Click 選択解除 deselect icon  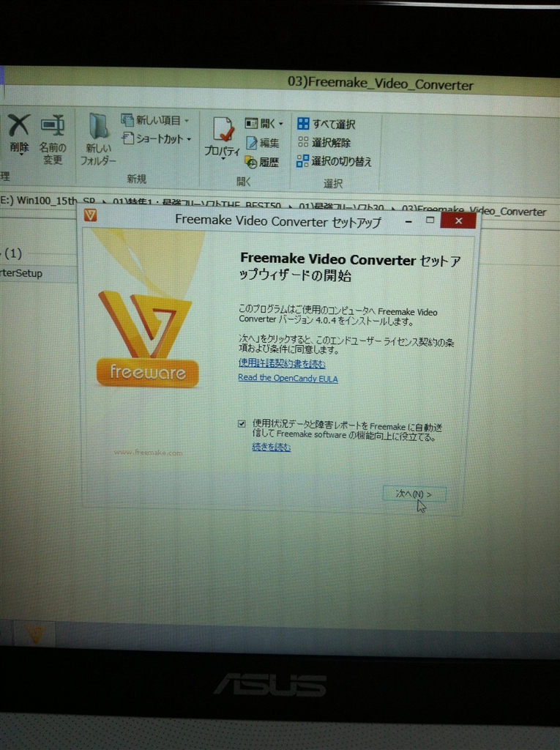303,142
